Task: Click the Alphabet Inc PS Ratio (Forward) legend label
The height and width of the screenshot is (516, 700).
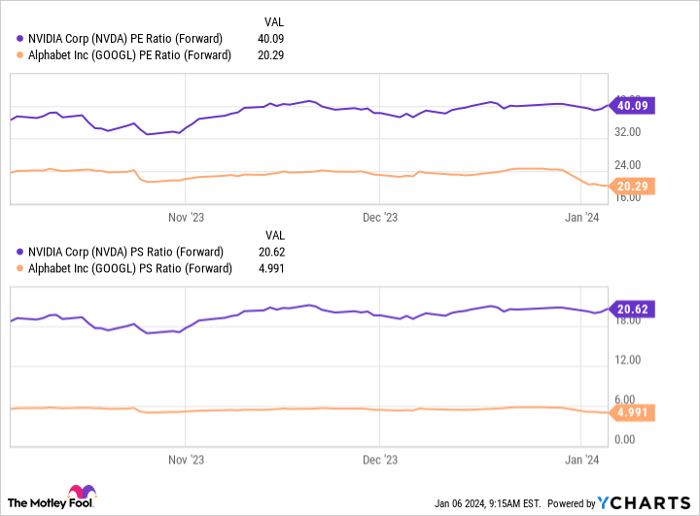Action: tap(130, 268)
